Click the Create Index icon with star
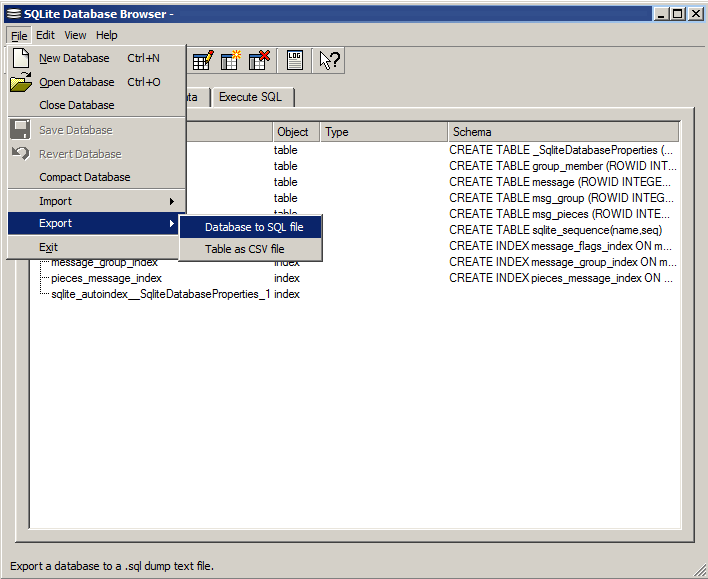The image size is (708, 579). click(231, 60)
